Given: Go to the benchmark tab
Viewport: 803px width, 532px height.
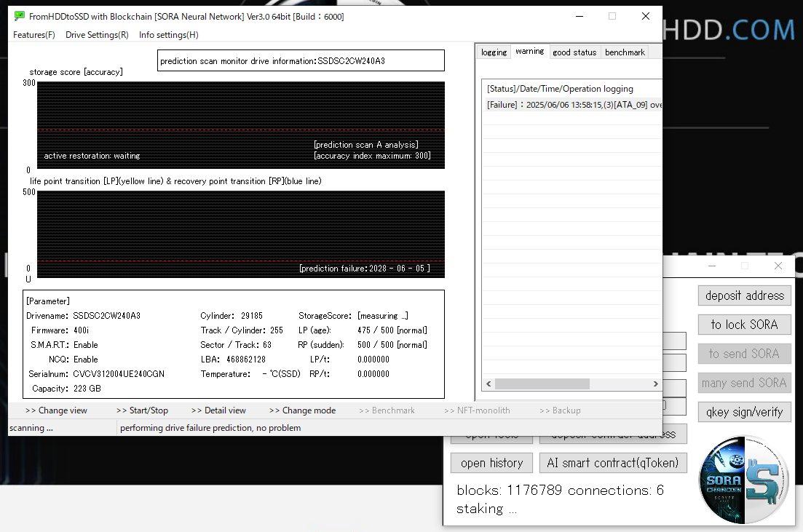Looking at the screenshot, I should (625, 52).
